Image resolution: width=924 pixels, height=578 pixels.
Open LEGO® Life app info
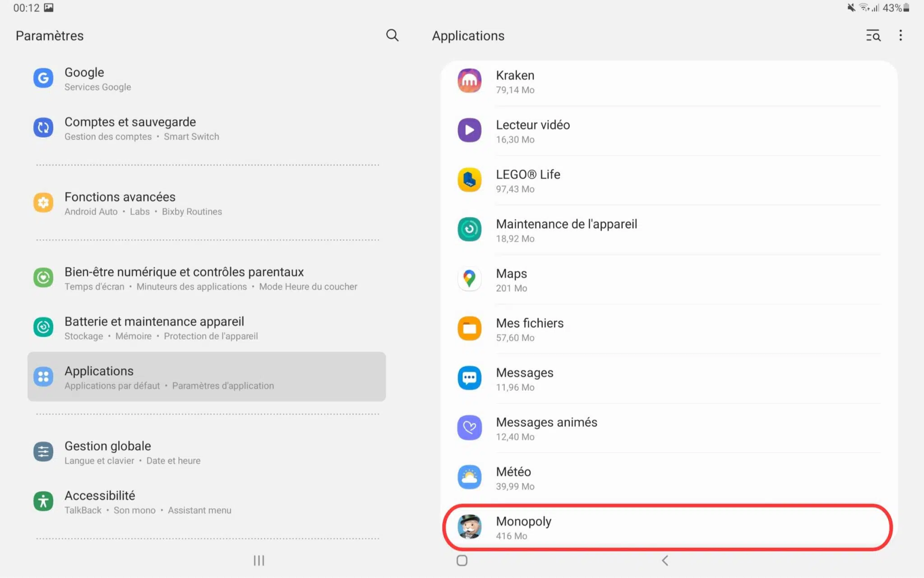pos(669,180)
